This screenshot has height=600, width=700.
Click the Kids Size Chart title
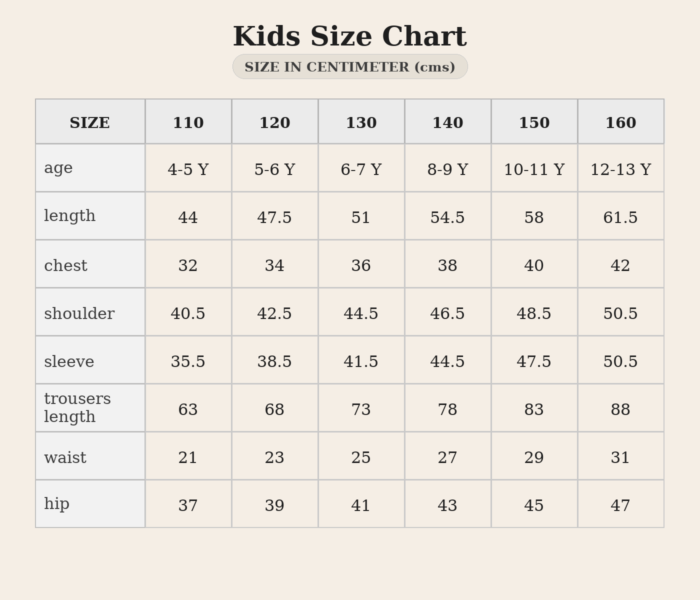click(349, 37)
